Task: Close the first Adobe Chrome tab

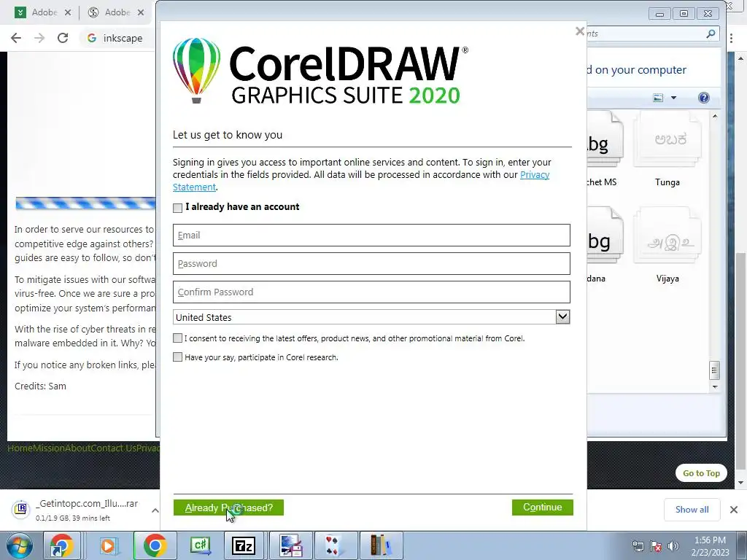Action: coord(68,13)
